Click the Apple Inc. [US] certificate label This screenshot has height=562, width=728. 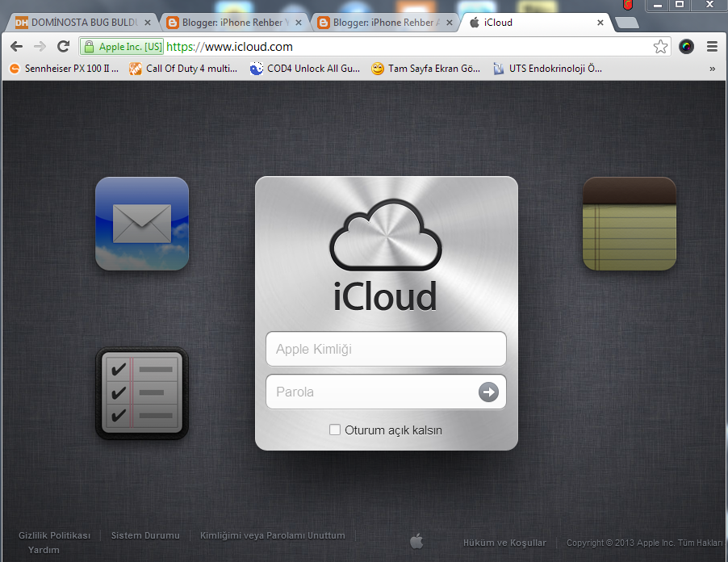(x=131, y=47)
